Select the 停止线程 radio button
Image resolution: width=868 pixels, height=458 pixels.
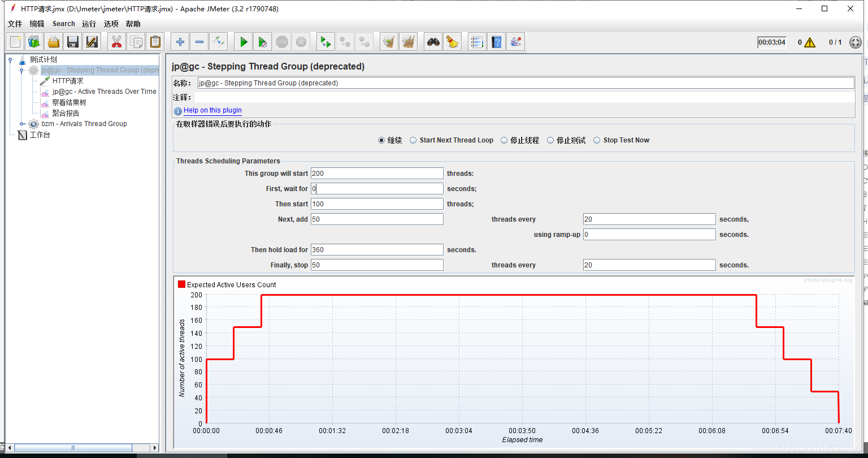pyautogui.click(x=504, y=140)
